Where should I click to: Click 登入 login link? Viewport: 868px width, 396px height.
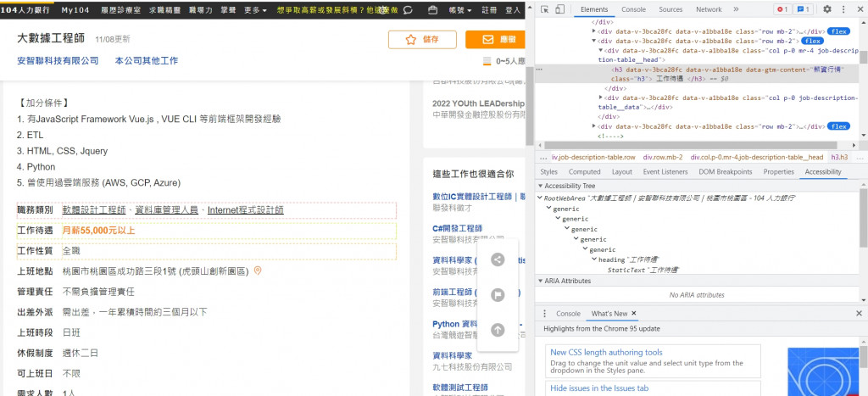click(513, 10)
